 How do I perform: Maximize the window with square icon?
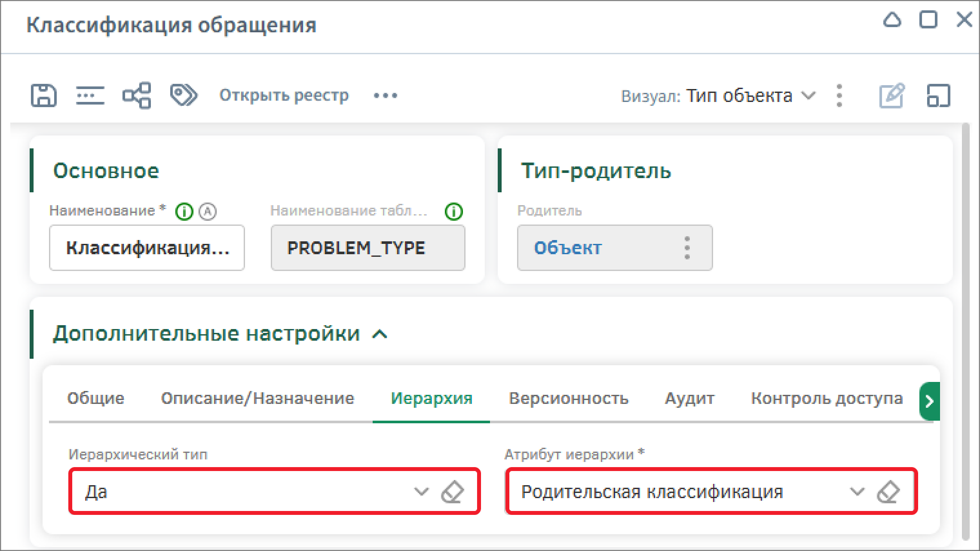tap(928, 19)
